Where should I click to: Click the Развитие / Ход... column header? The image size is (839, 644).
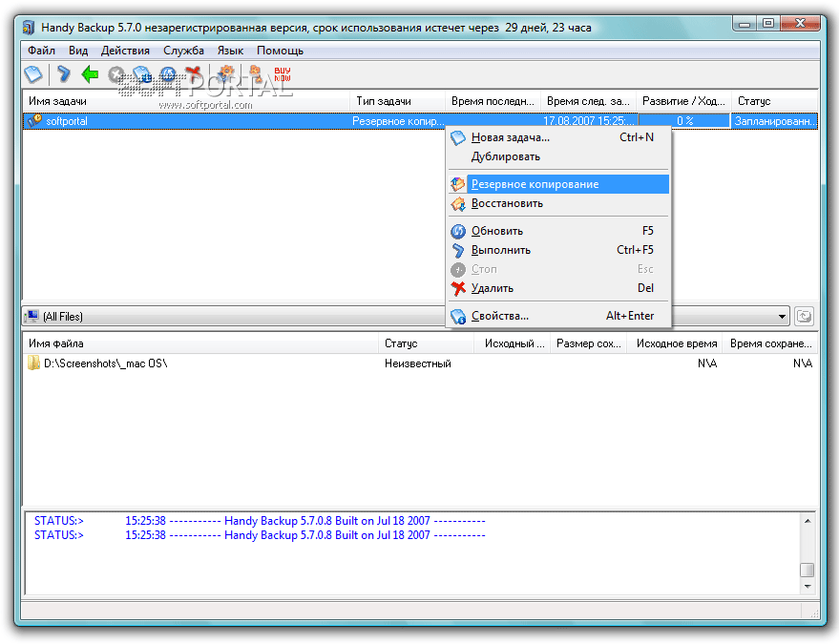pyautogui.click(x=683, y=101)
